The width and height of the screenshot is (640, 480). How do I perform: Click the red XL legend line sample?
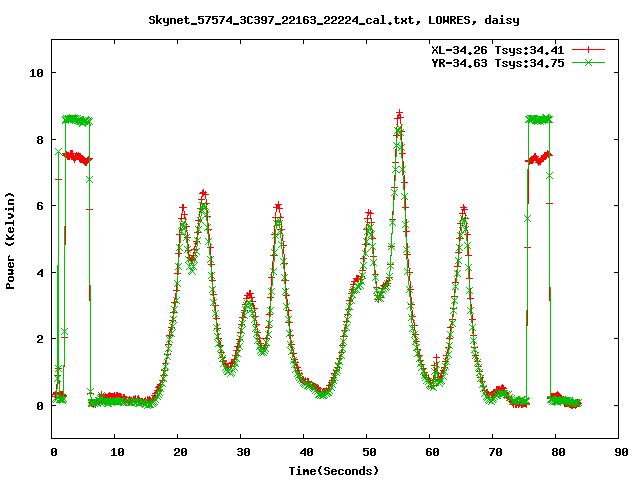588,50
